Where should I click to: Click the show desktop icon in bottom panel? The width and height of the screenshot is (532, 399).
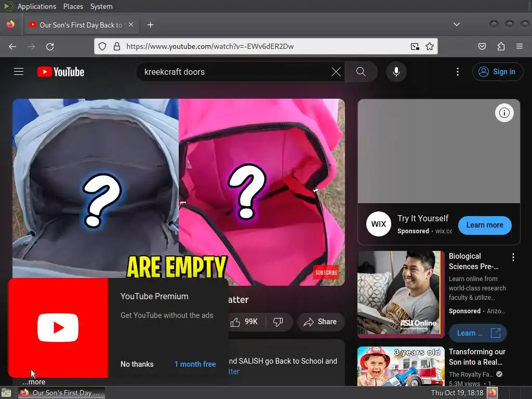tap(6, 393)
